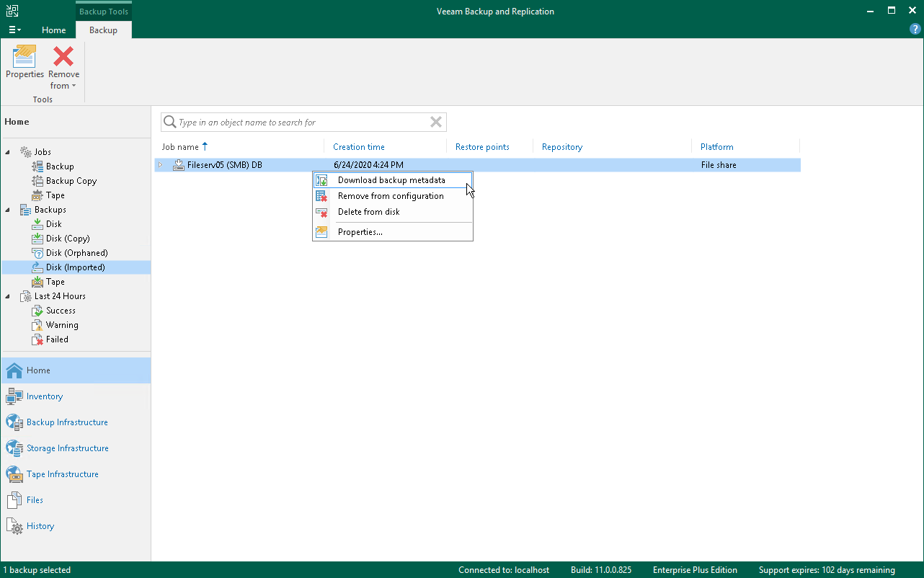Viewport: 924px width, 578px height.
Task: Open the Help question mark icon
Action: tap(915, 29)
